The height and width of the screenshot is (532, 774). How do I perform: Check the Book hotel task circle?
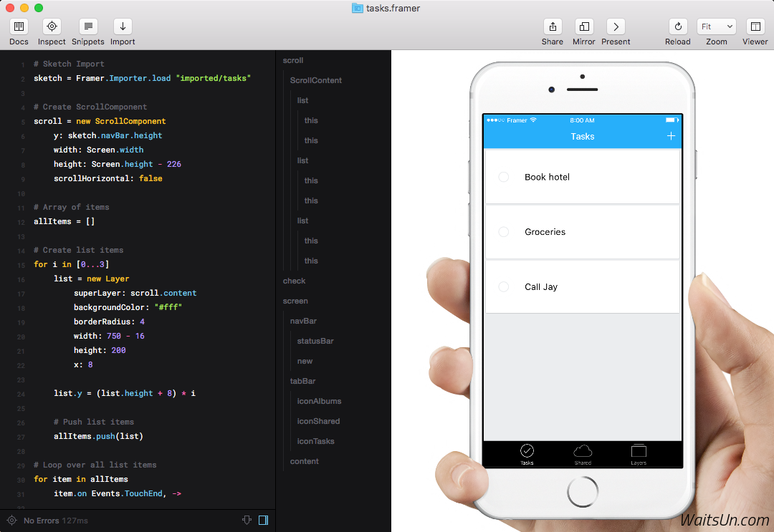[x=504, y=177]
